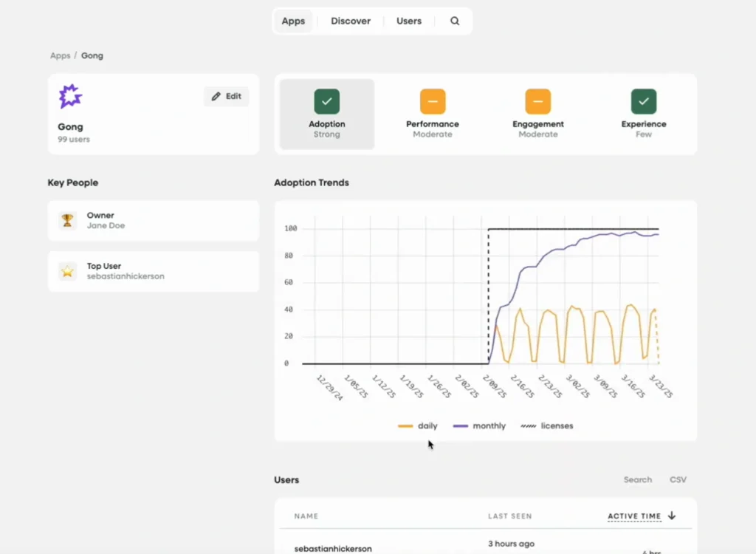Go to Apps breadcrumb link

[x=61, y=55]
